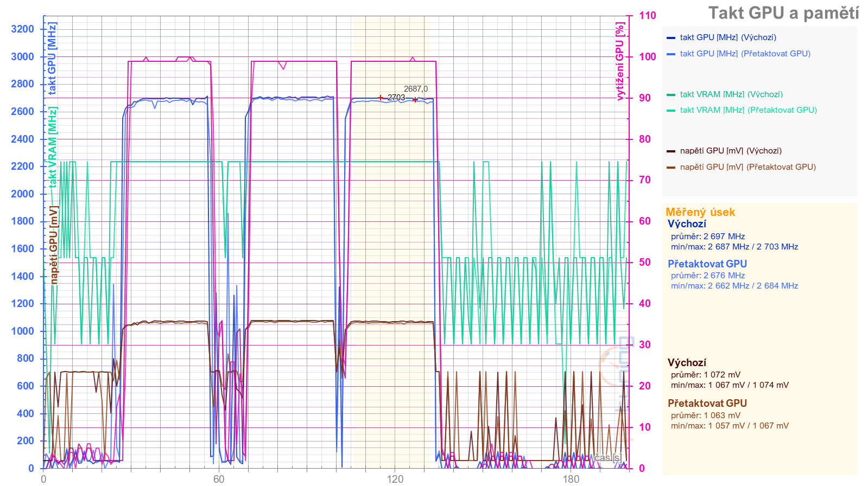
Task: Select legend entry 'napětí GPU [mV] (Přetaktovat GPU)'
Action: click(747, 167)
